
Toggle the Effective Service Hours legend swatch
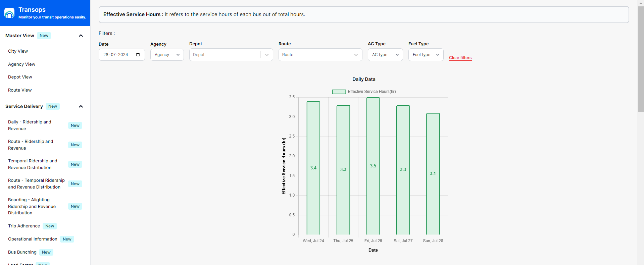(x=339, y=92)
